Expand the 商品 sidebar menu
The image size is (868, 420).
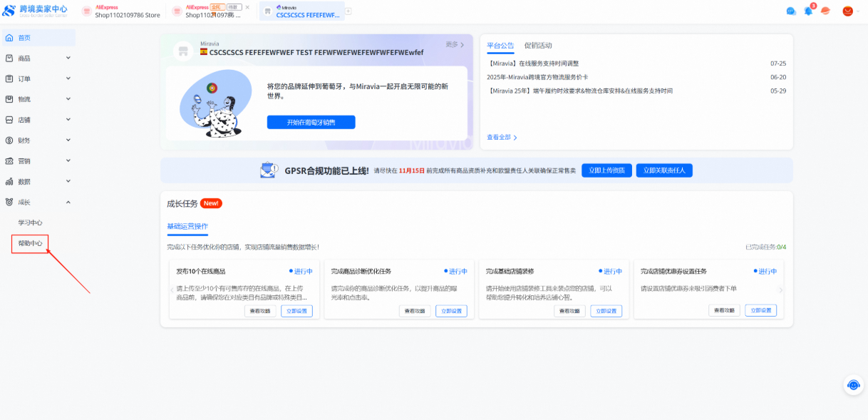[68, 58]
